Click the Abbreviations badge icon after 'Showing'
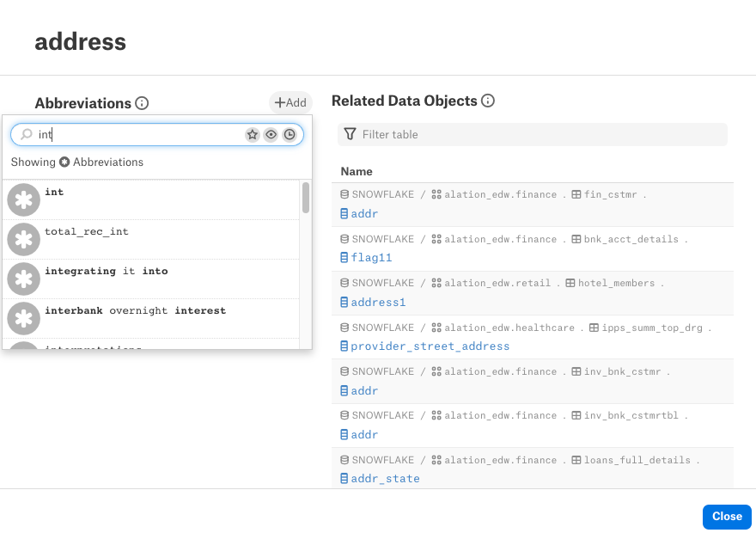This screenshot has width=756, height=533. click(x=64, y=162)
